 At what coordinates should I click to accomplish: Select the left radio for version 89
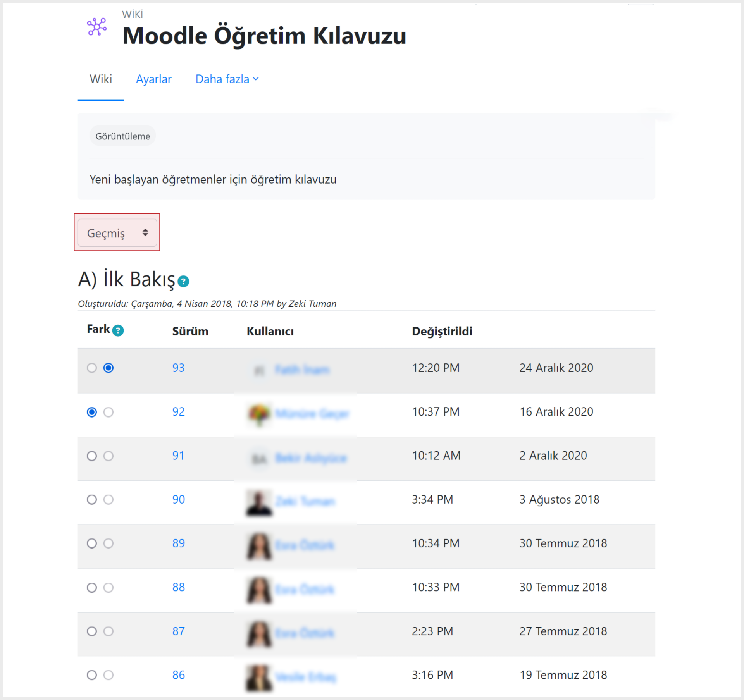tap(92, 543)
